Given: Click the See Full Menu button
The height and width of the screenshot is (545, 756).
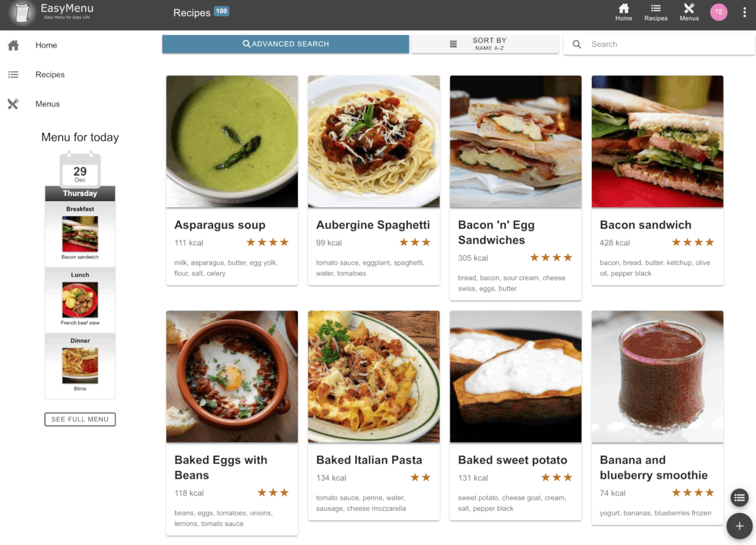Looking at the screenshot, I should tap(80, 419).
